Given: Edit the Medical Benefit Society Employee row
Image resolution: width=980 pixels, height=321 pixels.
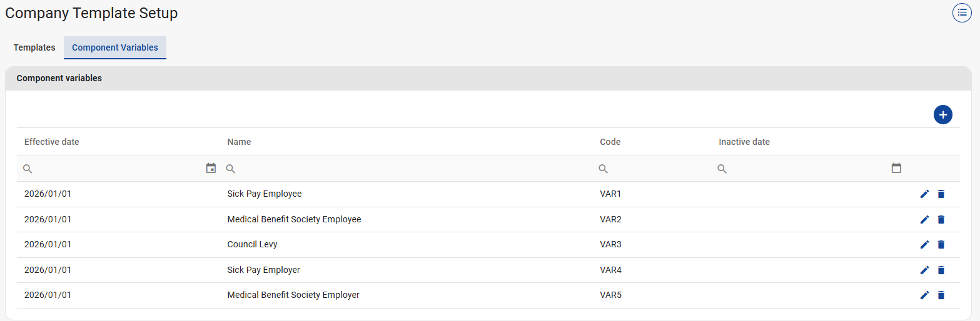Looking at the screenshot, I should pyautogui.click(x=924, y=220).
